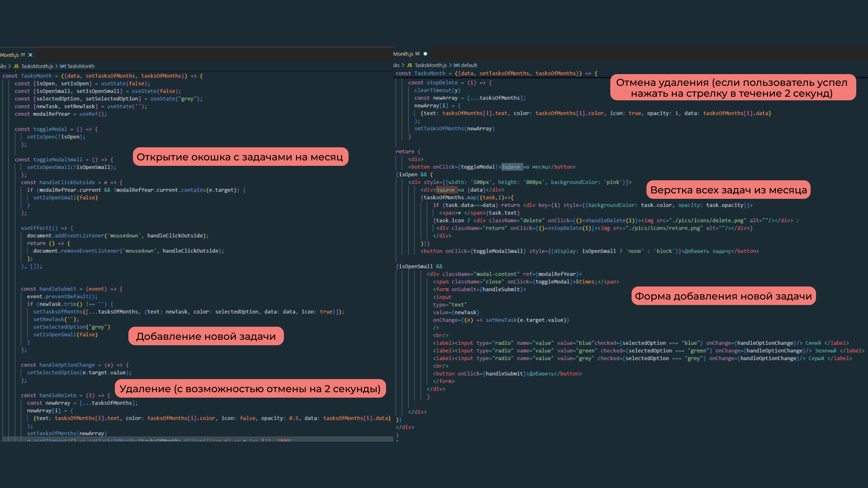Select the 'Форма добавления новой задачи' annotation

click(723, 296)
